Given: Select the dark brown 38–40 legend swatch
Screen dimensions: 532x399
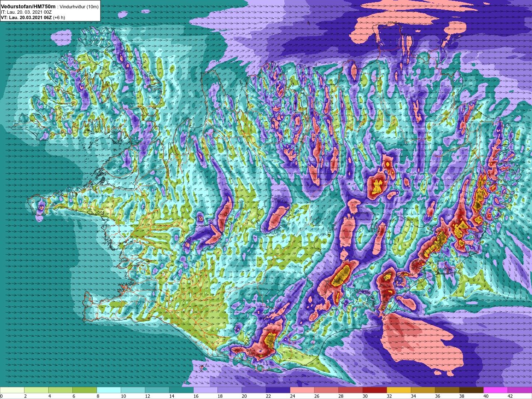Looking at the screenshot, I should click(x=471, y=390).
